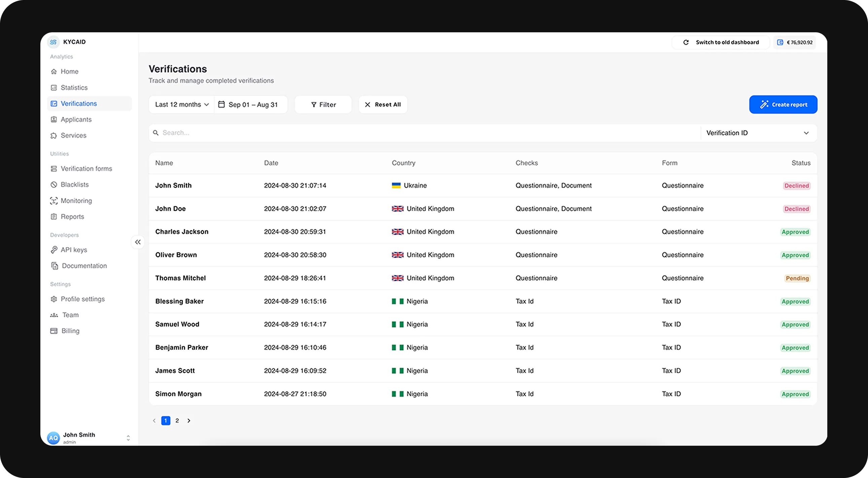Collapse sidebar with double chevron icon
This screenshot has height=478, width=868.
tap(138, 242)
